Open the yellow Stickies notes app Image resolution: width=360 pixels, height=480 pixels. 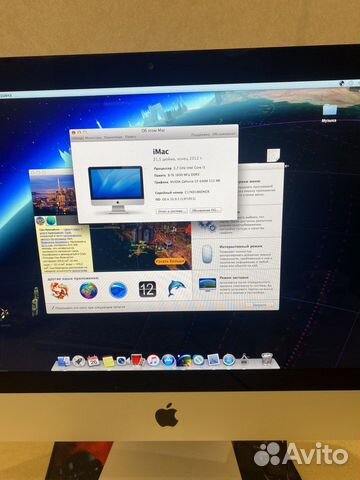pyautogui.click(x=108, y=361)
